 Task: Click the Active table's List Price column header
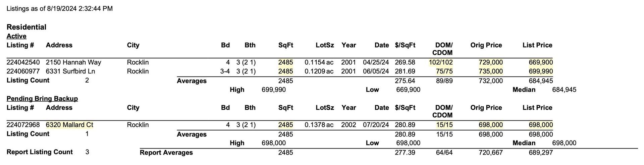click(537, 45)
